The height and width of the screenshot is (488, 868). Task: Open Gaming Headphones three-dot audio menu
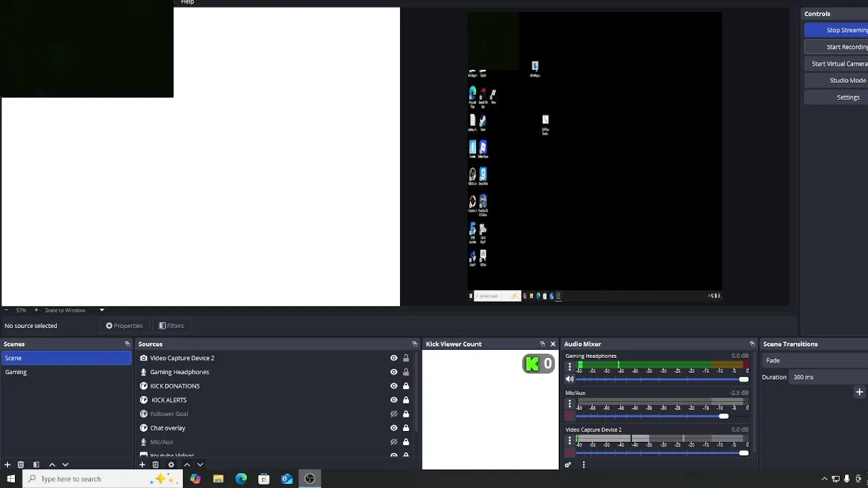[x=570, y=367]
